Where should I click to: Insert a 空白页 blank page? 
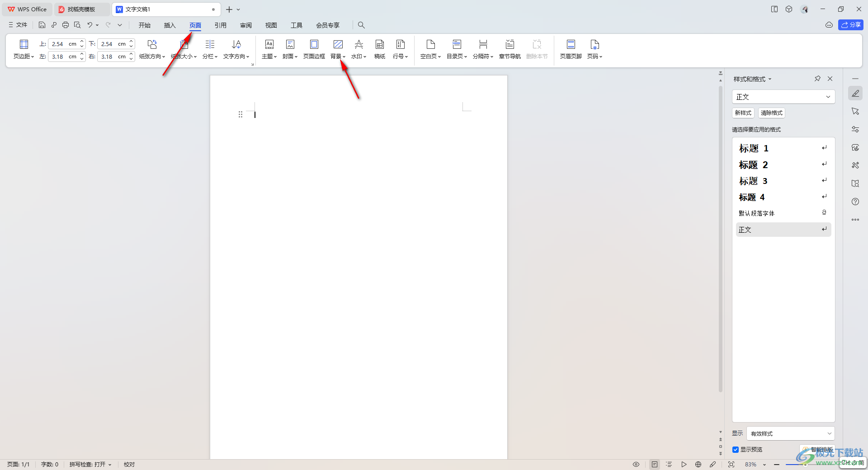[430, 49]
